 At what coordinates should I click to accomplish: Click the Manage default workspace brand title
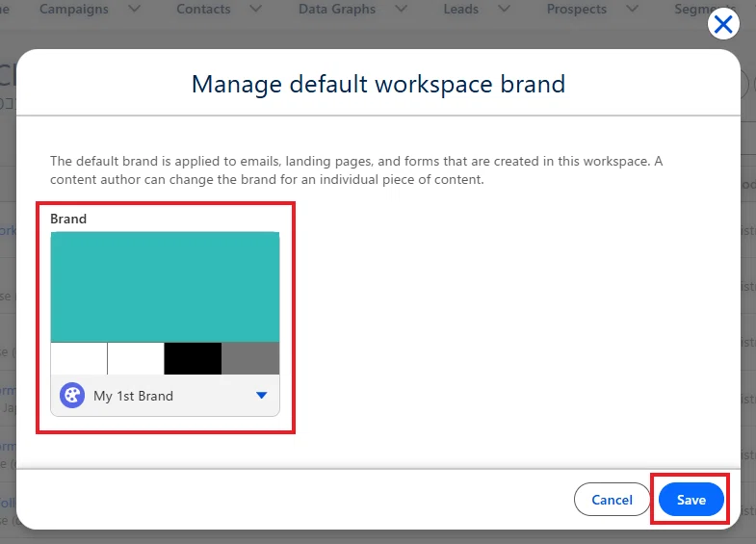pyautogui.click(x=378, y=85)
